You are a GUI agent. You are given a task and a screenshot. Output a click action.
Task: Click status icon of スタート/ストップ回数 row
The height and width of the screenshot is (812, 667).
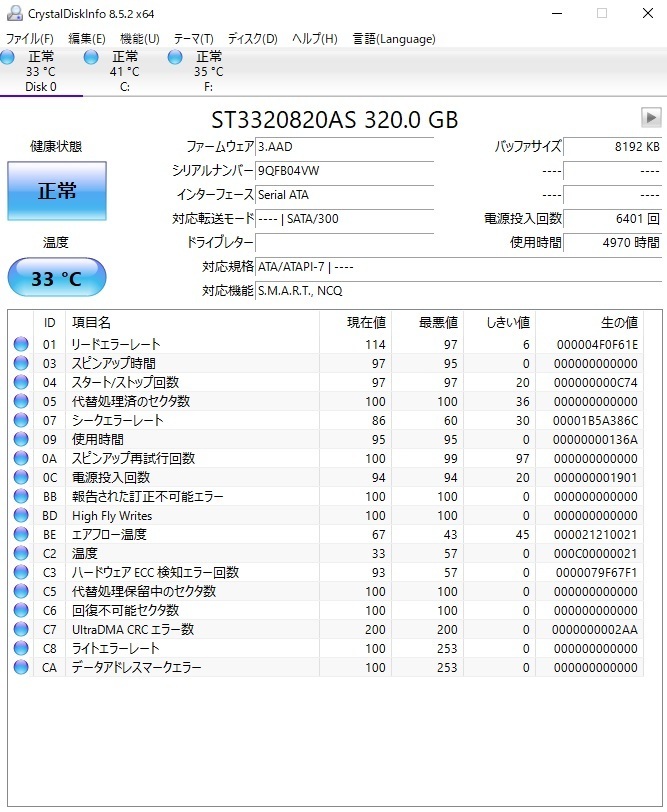[21, 382]
